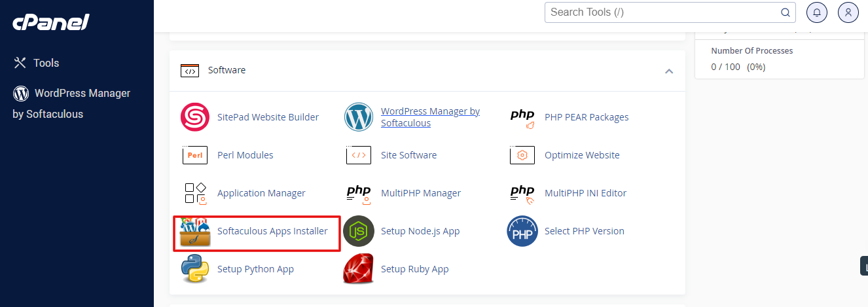Open WordPress Manager by Softaculous in sidebar
Viewport: 868px width, 307px height.
coord(71,103)
